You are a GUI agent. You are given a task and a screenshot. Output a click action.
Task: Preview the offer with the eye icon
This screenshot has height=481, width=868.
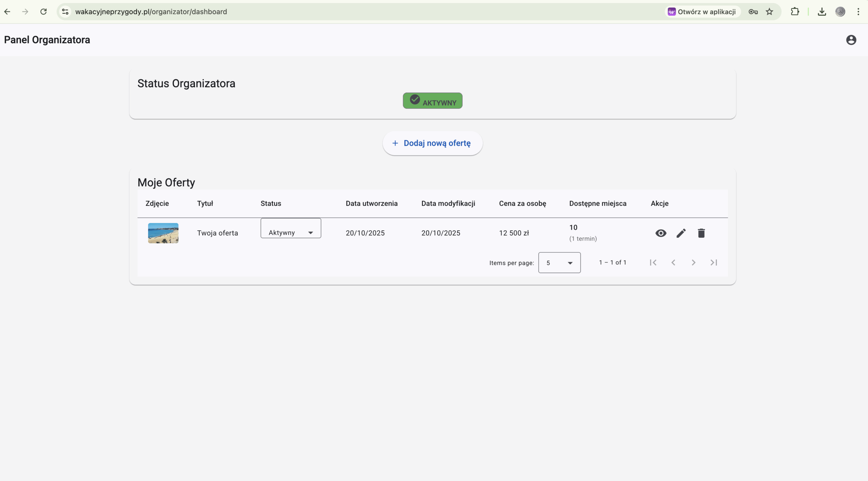[660, 233]
